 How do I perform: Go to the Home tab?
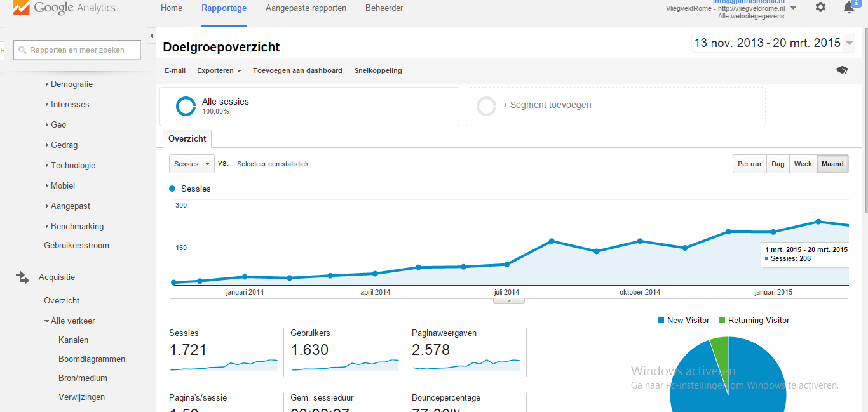[172, 8]
